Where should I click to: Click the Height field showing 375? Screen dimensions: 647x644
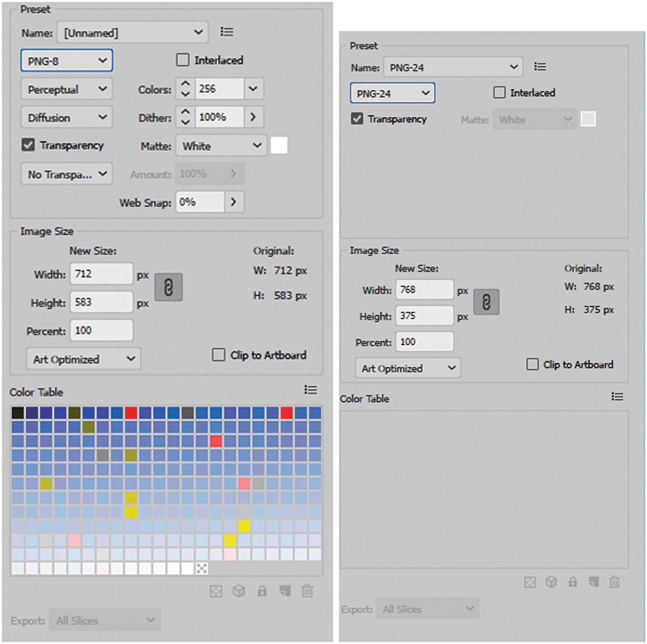pyautogui.click(x=425, y=315)
